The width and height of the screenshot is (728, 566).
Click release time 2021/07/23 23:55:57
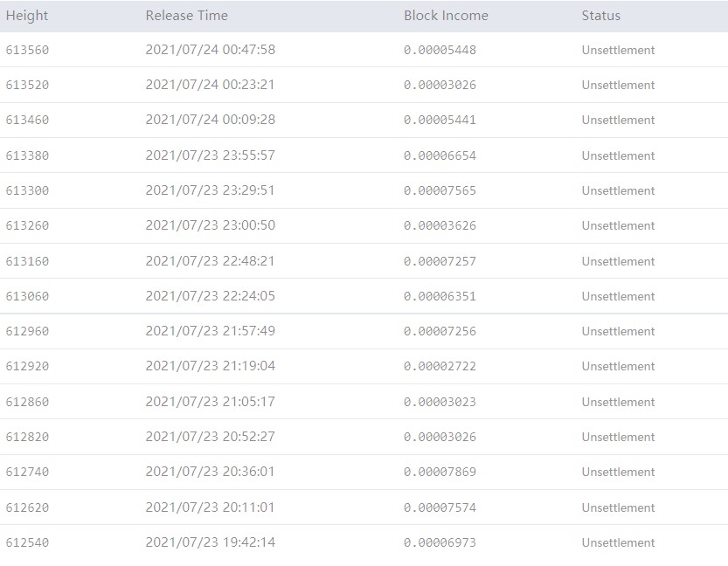(x=211, y=155)
